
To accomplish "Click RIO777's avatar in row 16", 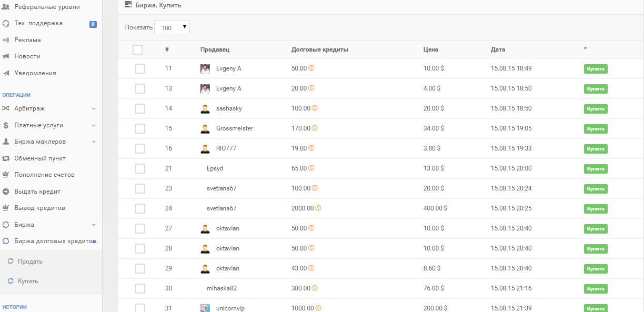I will pos(205,148).
